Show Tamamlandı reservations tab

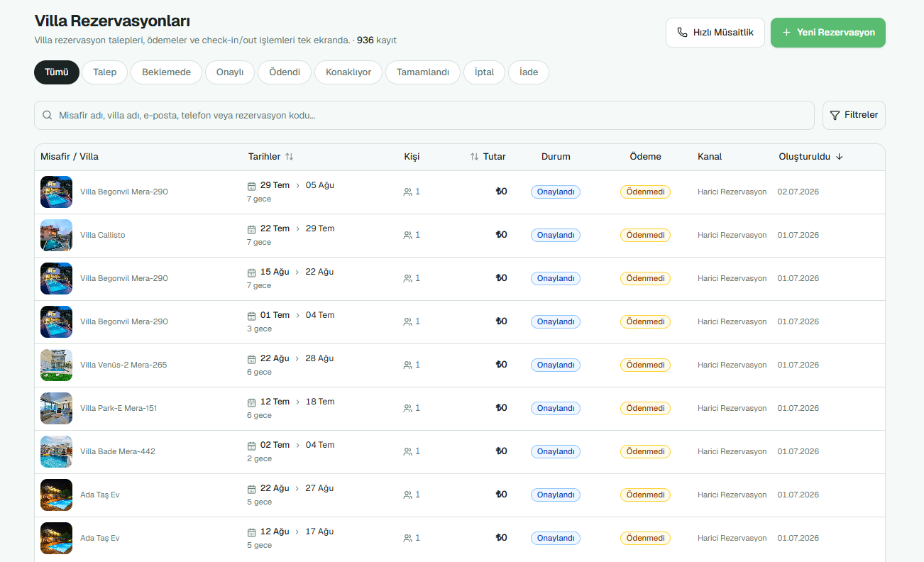pos(423,72)
